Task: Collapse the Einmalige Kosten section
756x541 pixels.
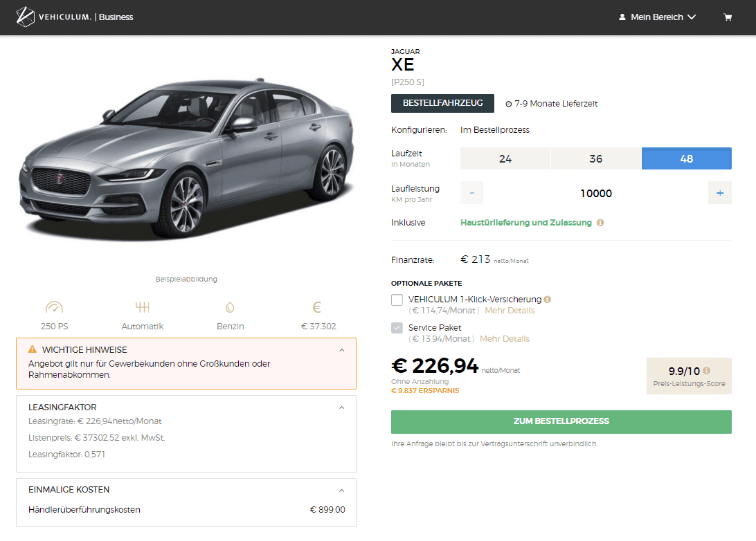Action: 342,490
